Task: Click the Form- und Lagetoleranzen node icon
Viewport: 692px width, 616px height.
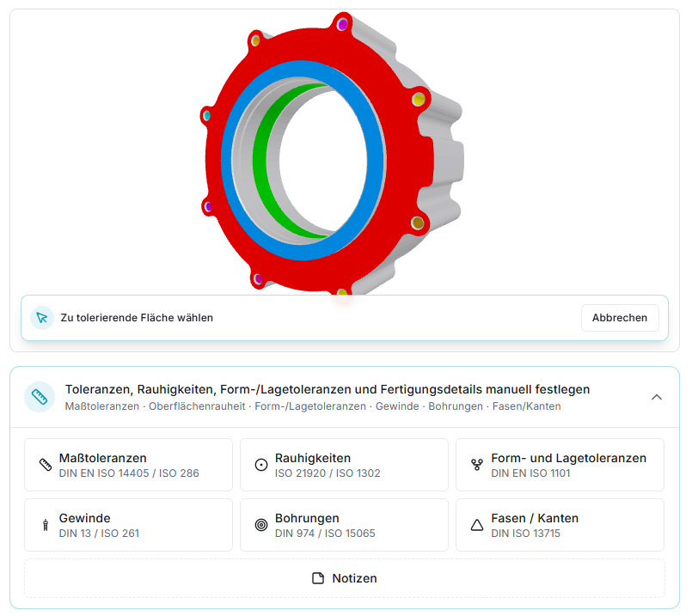Action: [x=477, y=465]
